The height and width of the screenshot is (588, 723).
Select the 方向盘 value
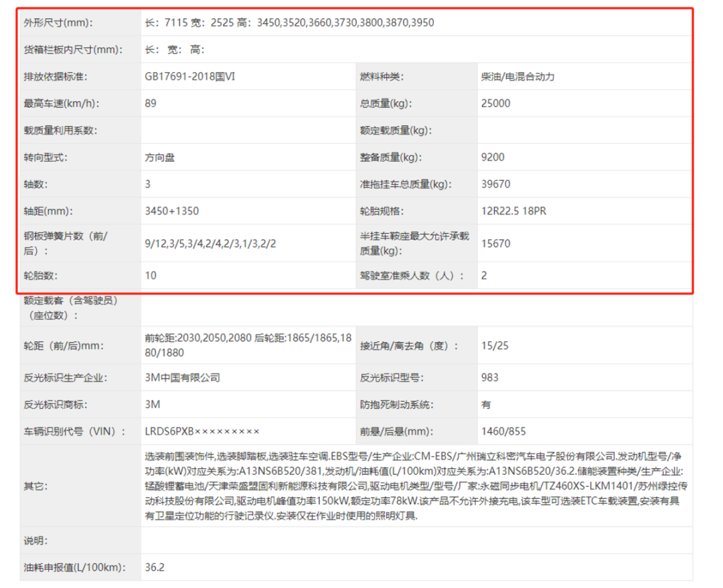point(159,157)
